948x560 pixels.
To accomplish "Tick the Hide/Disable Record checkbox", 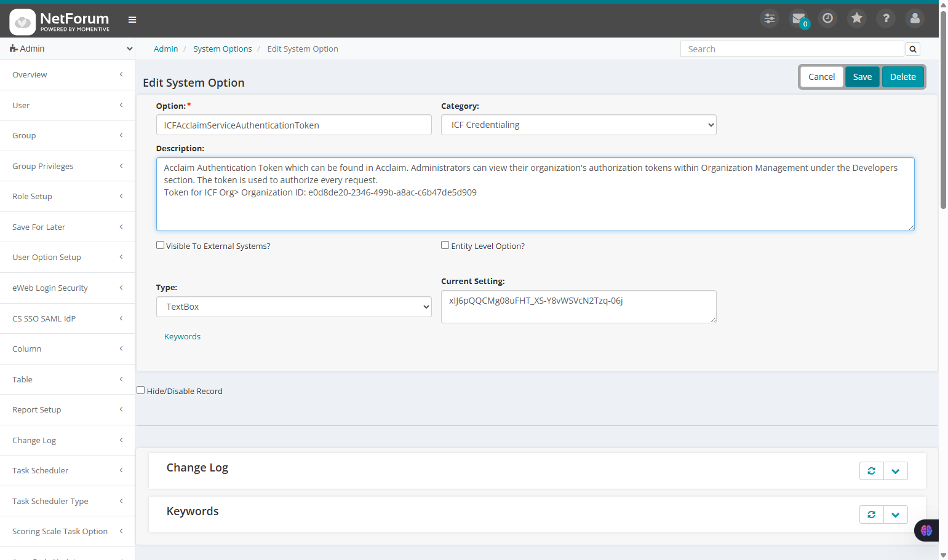I will coord(141,390).
